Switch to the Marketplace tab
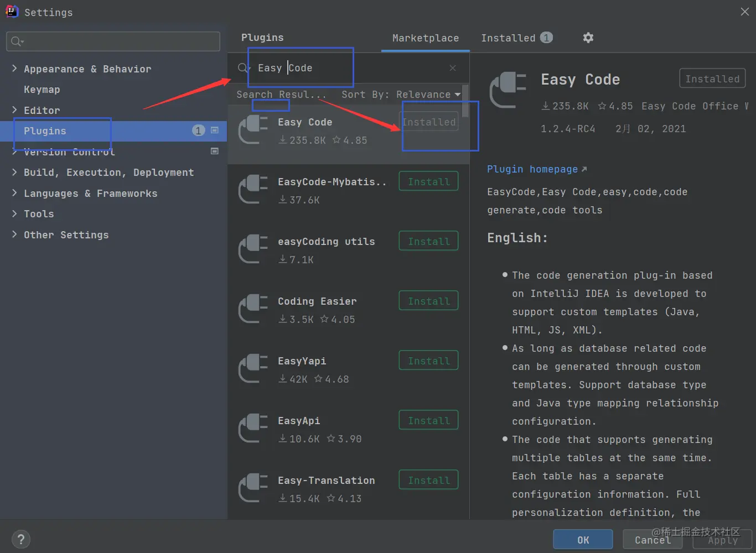Viewport: 756px width, 553px height. point(426,38)
